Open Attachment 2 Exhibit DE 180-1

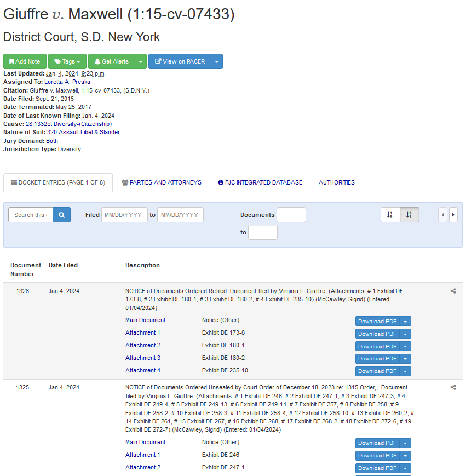click(143, 346)
